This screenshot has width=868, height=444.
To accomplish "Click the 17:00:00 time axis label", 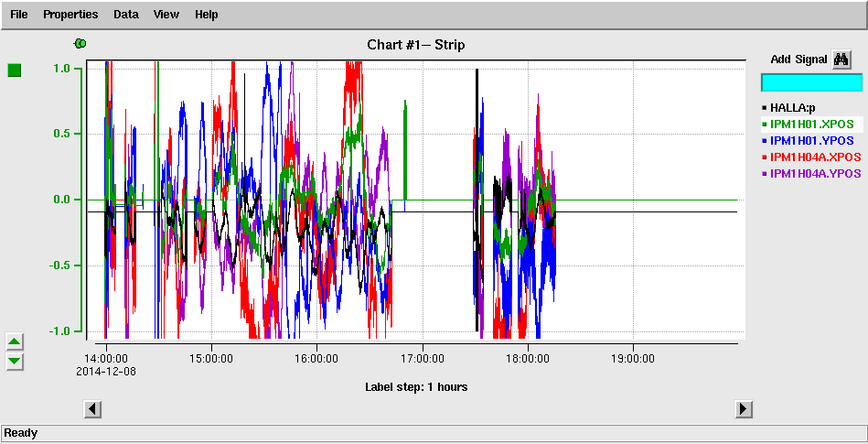I will pos(422,359).
